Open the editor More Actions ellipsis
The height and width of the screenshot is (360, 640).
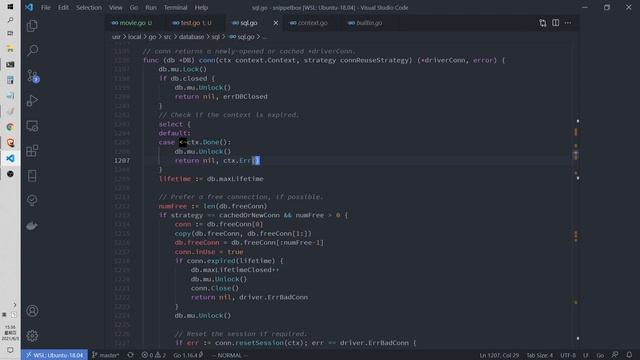coord(568,23)
